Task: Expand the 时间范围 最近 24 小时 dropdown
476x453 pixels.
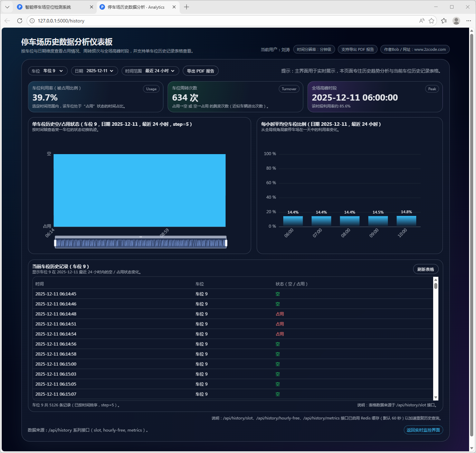Action: 150,71
